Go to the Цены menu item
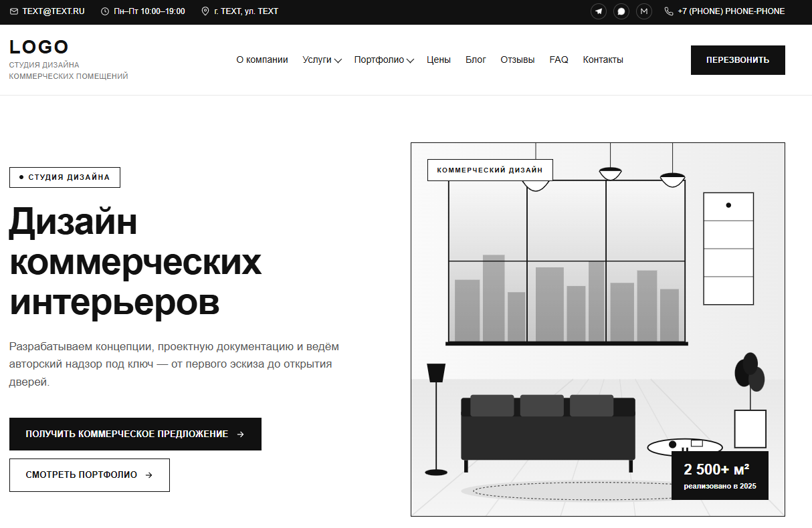 pyautogui.click(x=439, y=59)
